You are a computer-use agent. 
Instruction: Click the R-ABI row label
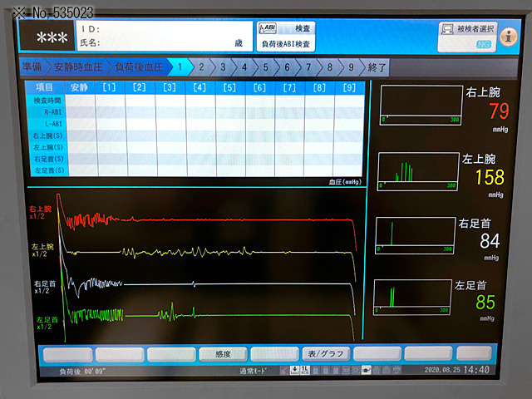pyautogui.click(x=53, y=112)
